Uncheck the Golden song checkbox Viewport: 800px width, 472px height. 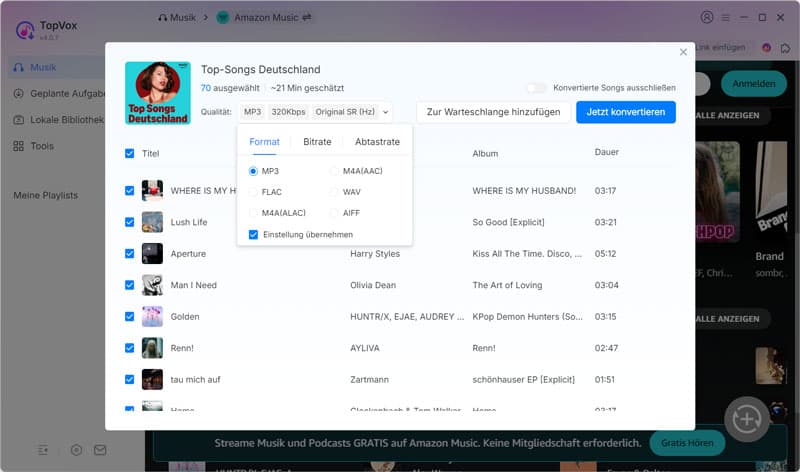[x=130, y=316]
